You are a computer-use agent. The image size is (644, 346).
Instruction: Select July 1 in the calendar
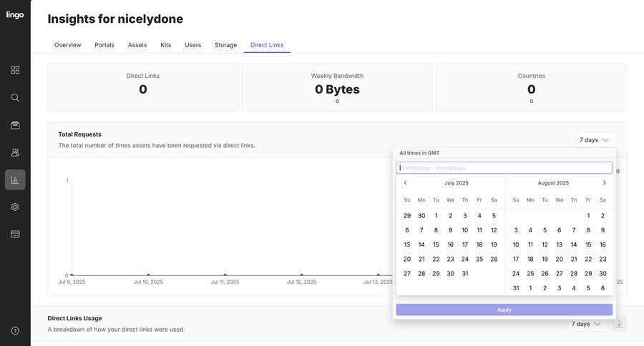436,215
